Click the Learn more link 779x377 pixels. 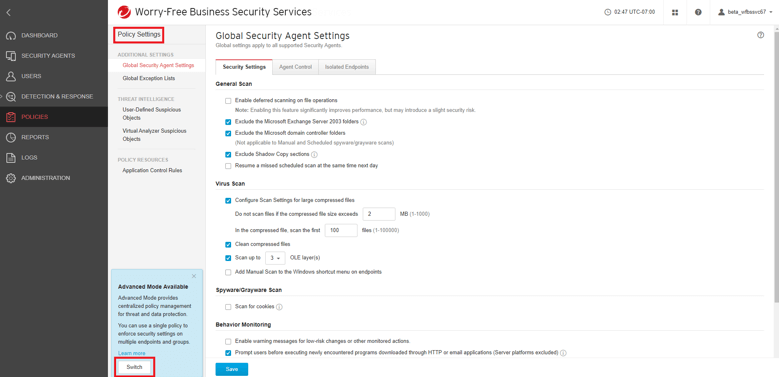(132, 354)
